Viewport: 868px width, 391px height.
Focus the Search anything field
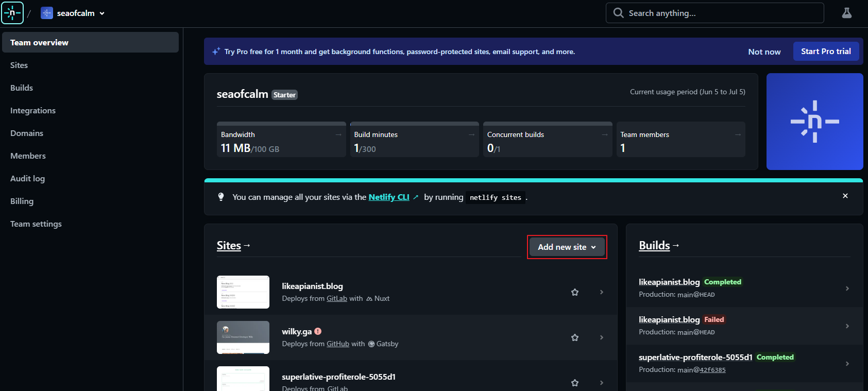[x=714, y=13]
